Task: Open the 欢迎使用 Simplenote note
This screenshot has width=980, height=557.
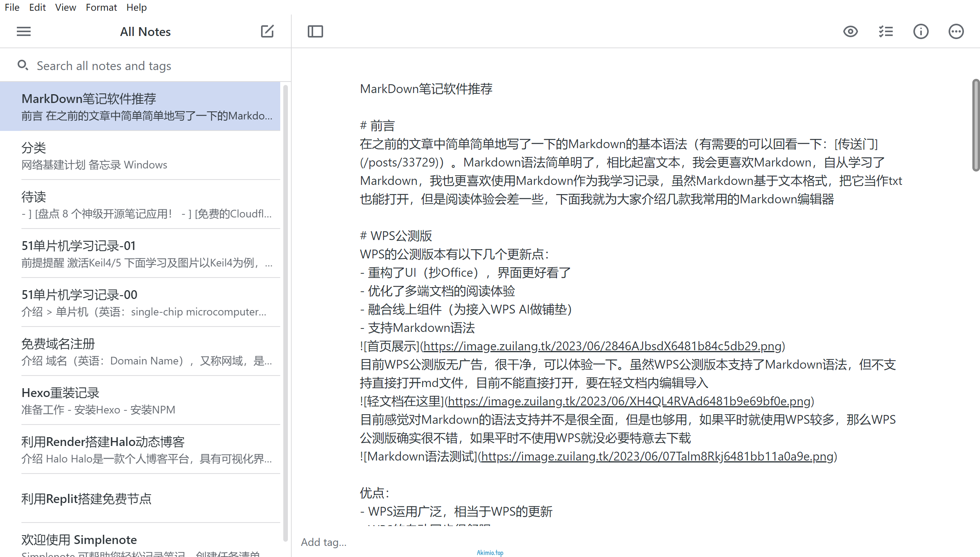Action: [x=140, y=541]
